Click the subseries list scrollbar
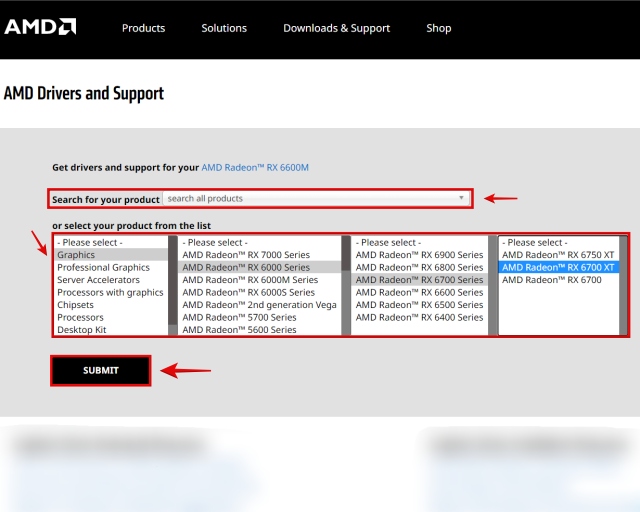This screenshot has height=512, width=640. pyautogui.click(x=493, y=285)
